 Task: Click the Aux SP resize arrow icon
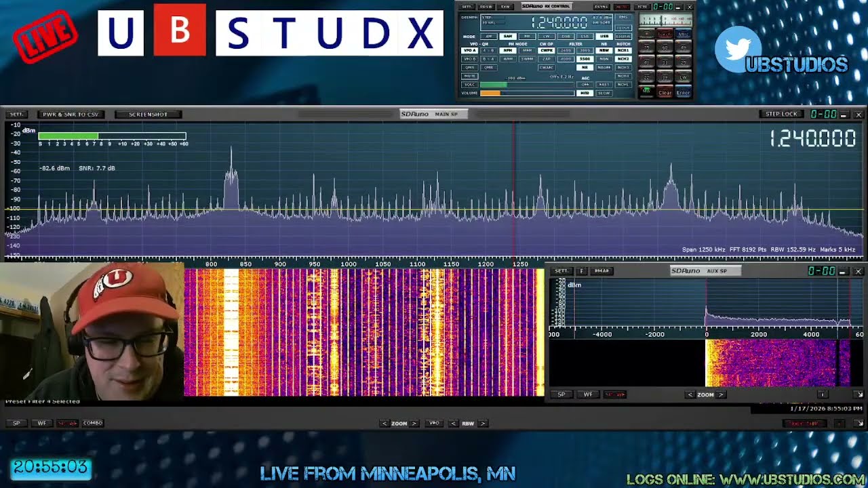(x=859, y=394)
